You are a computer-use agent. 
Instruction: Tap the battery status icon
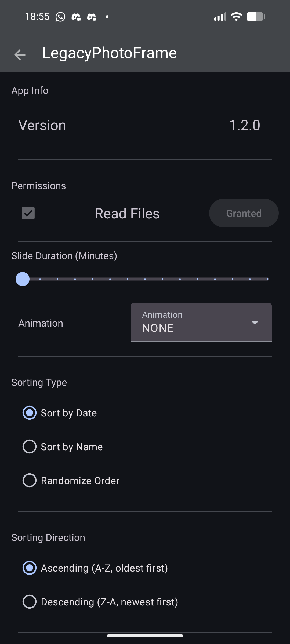click(x=256, y=17)
